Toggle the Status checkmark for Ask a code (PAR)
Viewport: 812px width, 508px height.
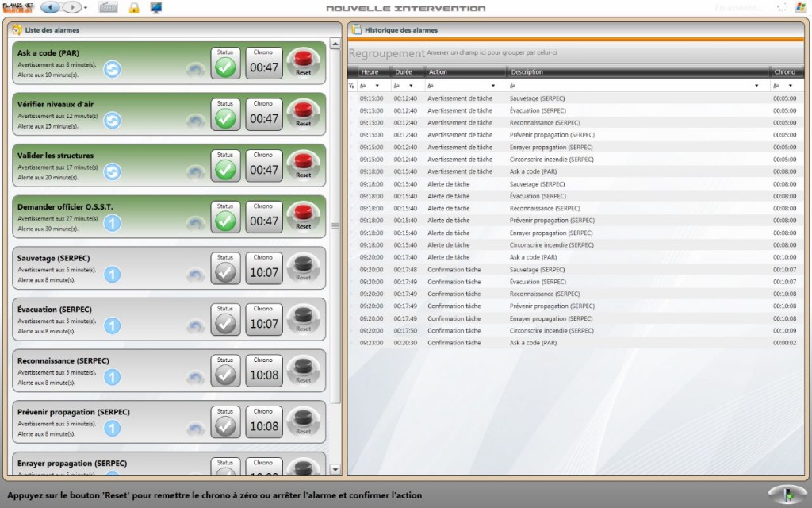[225, 67]
